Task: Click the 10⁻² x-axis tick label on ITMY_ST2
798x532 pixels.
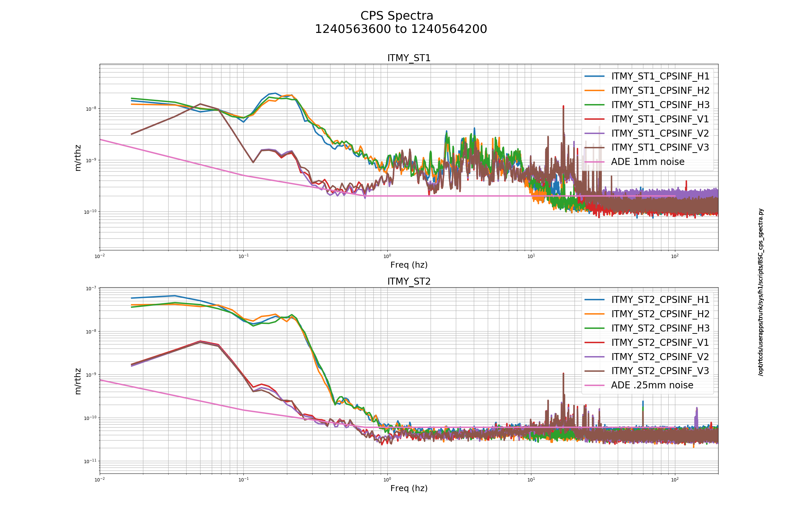Action: click(x=100, y=479)
